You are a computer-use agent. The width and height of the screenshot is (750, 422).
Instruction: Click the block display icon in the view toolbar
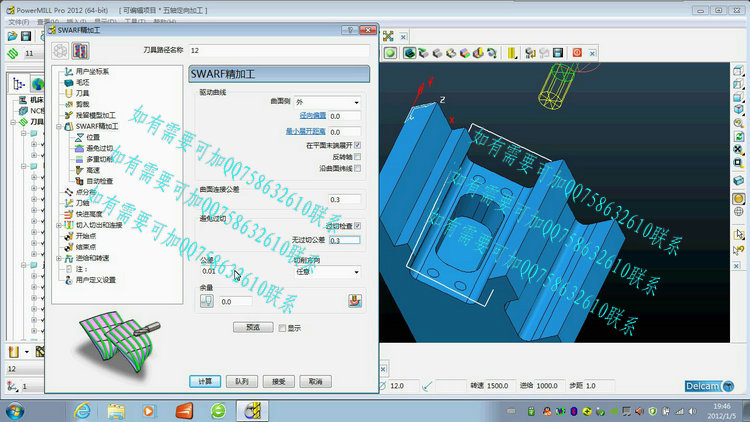coord(739,180)
